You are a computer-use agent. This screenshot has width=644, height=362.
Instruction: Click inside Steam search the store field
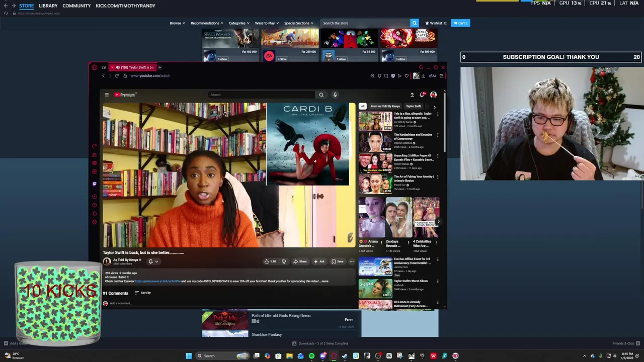pyautogui.click(x=366, y=23)
